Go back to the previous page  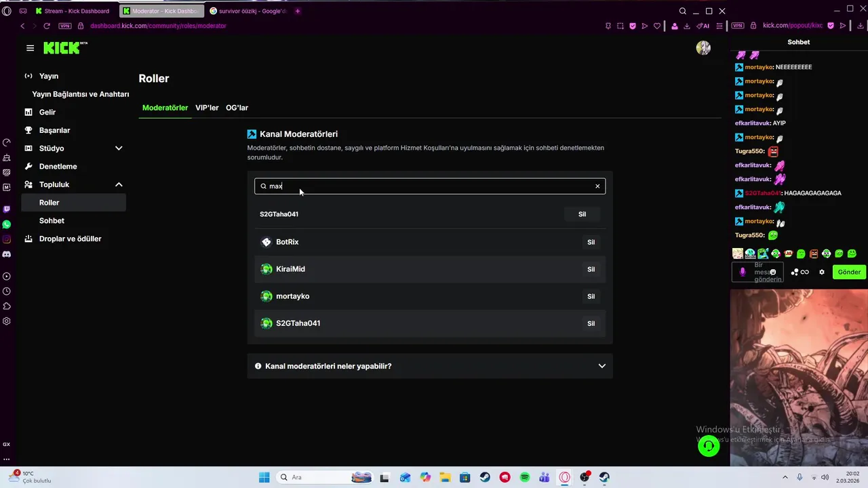22,26
